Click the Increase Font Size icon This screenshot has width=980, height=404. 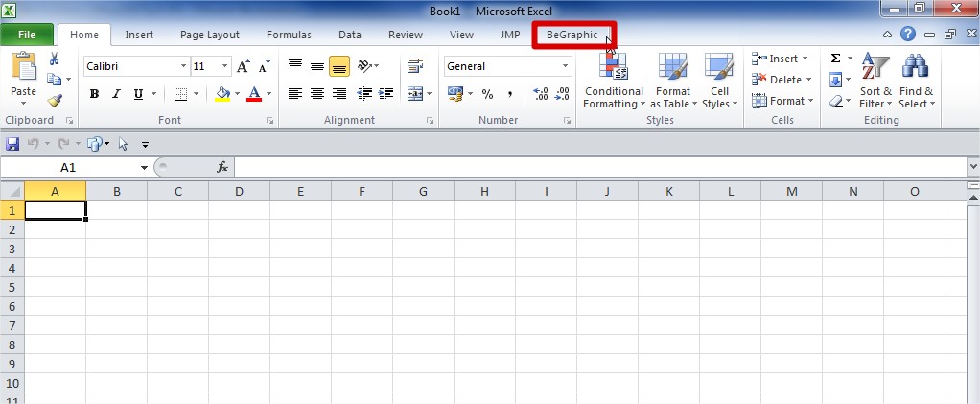[244, 66]
